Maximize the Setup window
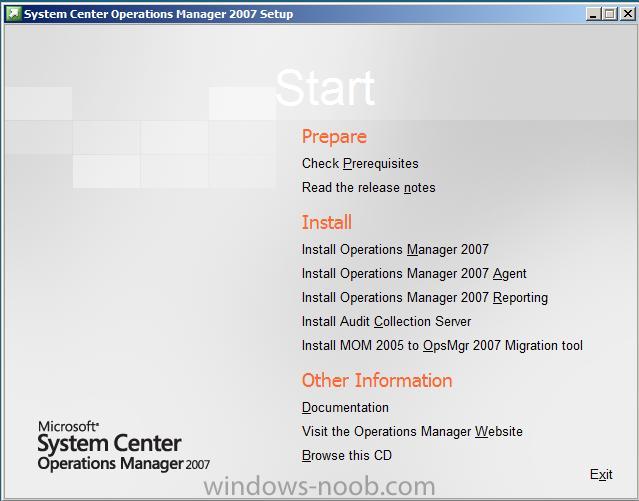This screenshot has width=639, height=501. point(610,14)
